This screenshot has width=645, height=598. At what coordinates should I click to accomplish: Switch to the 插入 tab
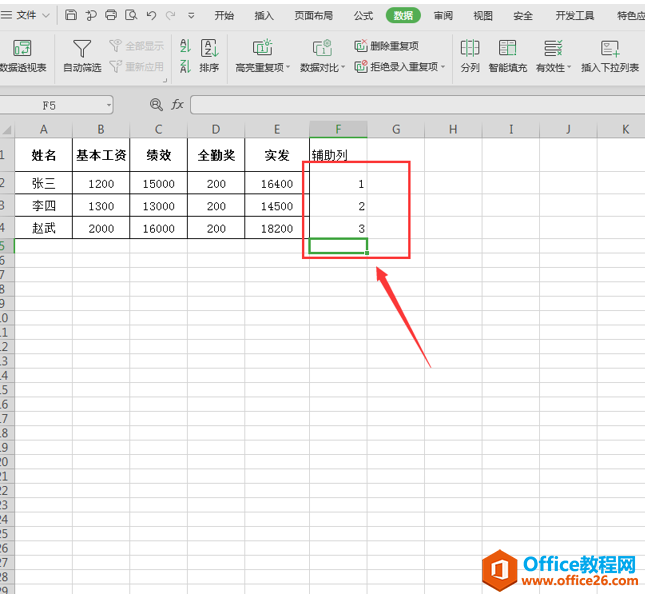[264, 16]
